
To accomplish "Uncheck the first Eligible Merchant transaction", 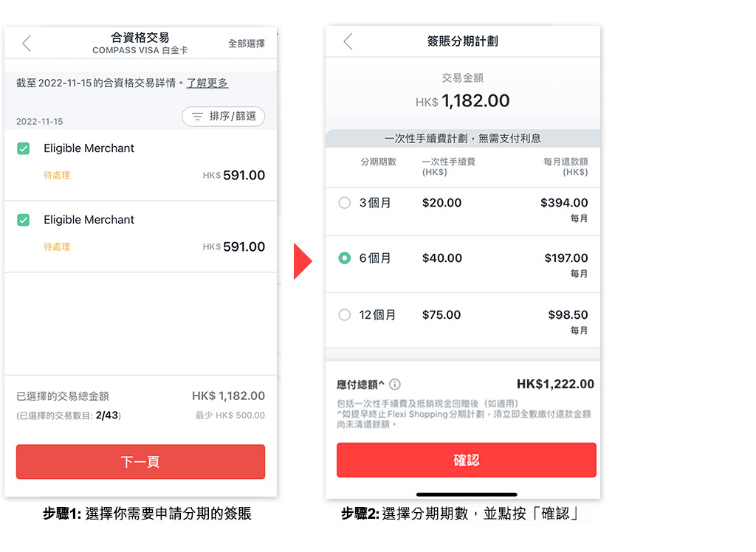I will click(23, 148).
